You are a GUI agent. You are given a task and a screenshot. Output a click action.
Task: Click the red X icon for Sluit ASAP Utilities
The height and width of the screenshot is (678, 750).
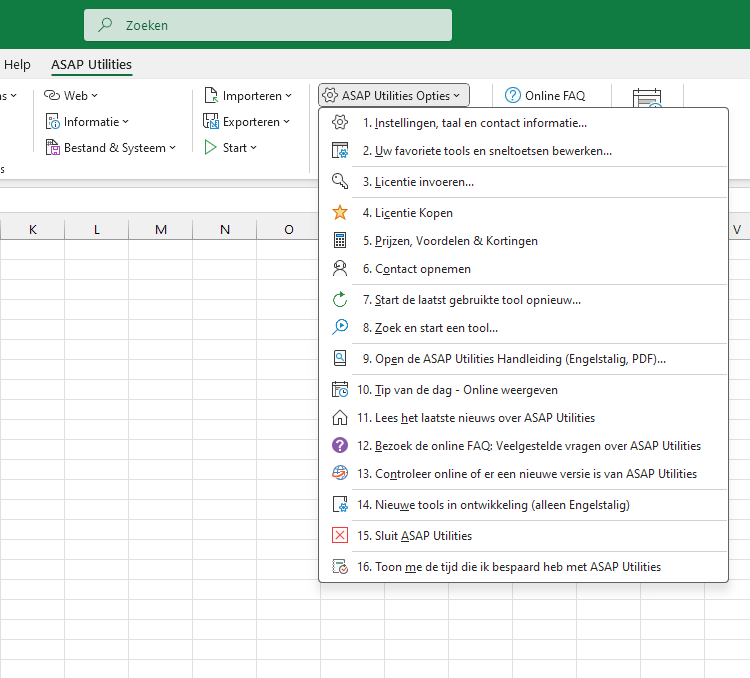click(x=340, y=535)
